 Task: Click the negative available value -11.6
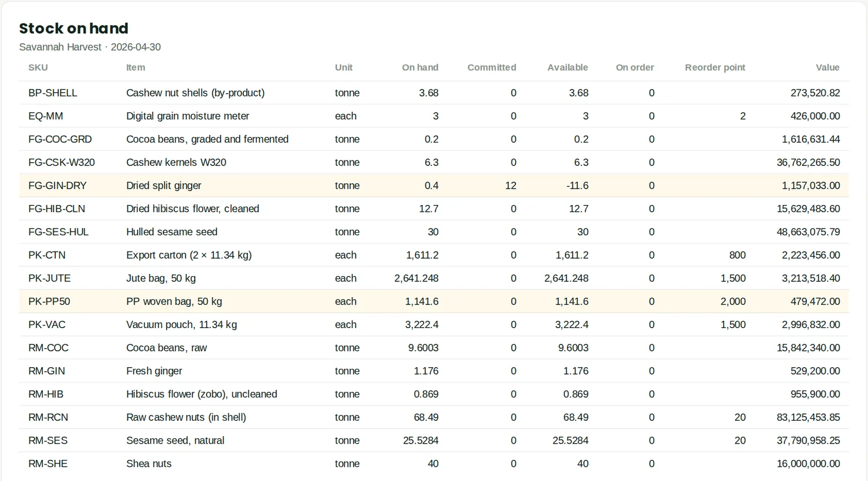(577, 185)
